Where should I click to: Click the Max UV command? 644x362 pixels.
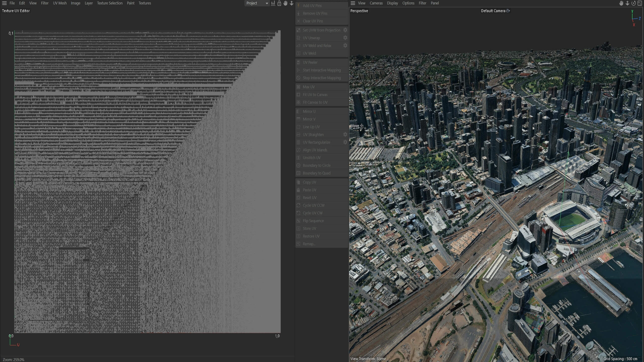click(x=322, y=87)
